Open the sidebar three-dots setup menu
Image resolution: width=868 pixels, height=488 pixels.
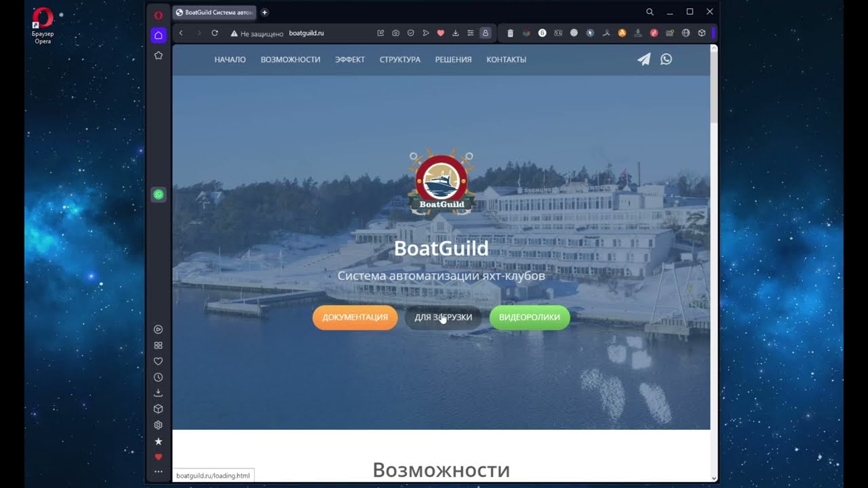pyautogui.click(x=158, y=472)
